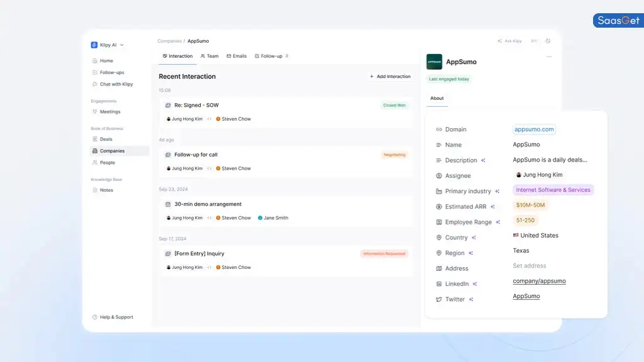Click the chain-link icon beside Domain
Image resolution: width=644 pixels, height=362 pixels.
(438, 129)
